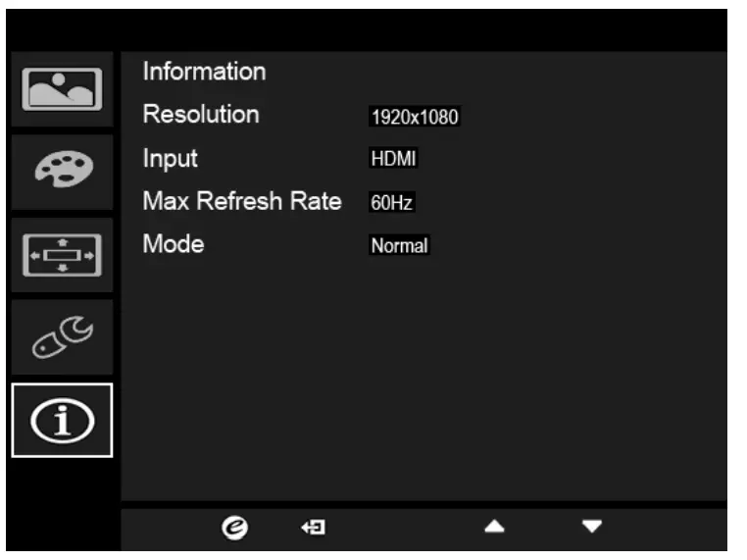Click the up arrow navigation button
747x560 pixels.
(494, 527)
